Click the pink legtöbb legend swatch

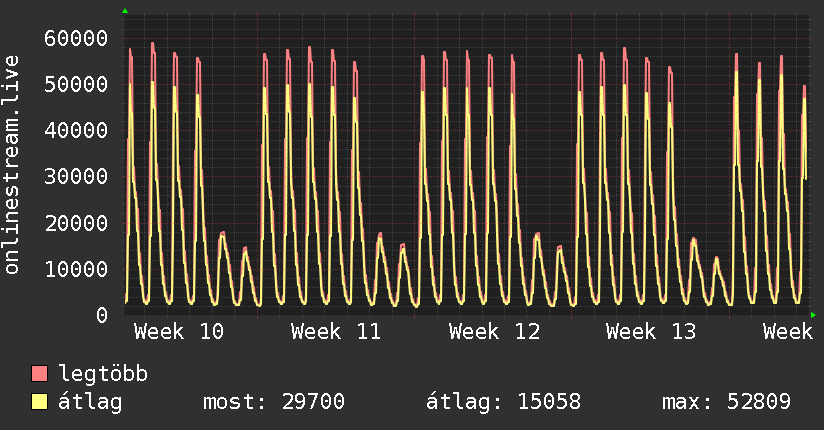click(39, 373)
